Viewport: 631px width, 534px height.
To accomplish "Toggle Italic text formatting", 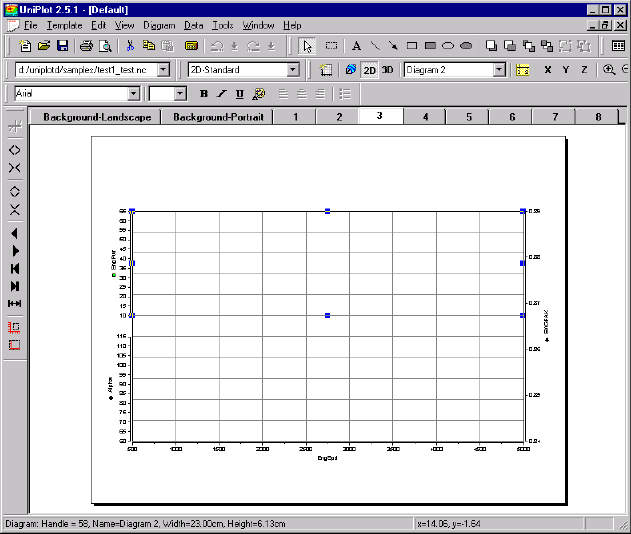I will pyautogui.click(x=222, y=93).
